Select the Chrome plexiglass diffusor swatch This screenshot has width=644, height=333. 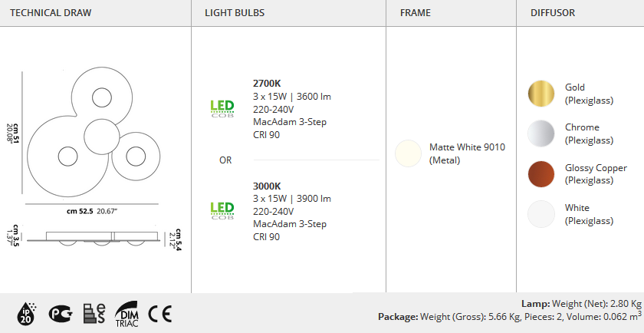[541, 134]
